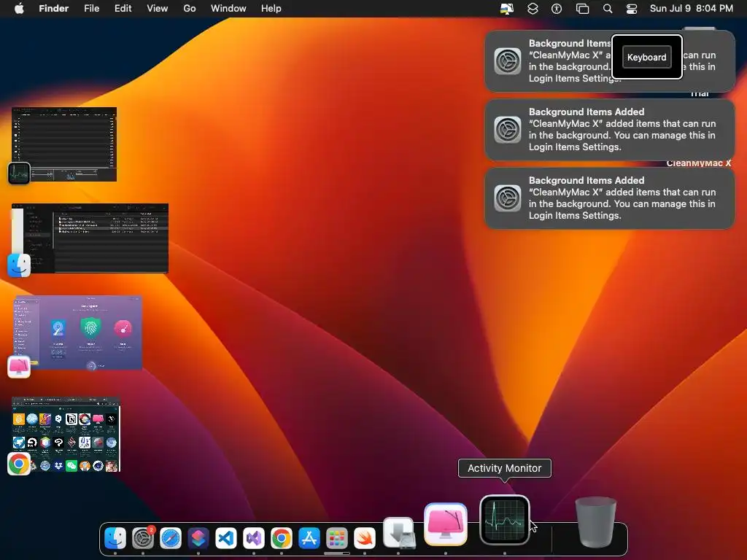Open the notification partly covered by Keyboard label
This screenshot has height=560, width=747.
click(609, 61)
